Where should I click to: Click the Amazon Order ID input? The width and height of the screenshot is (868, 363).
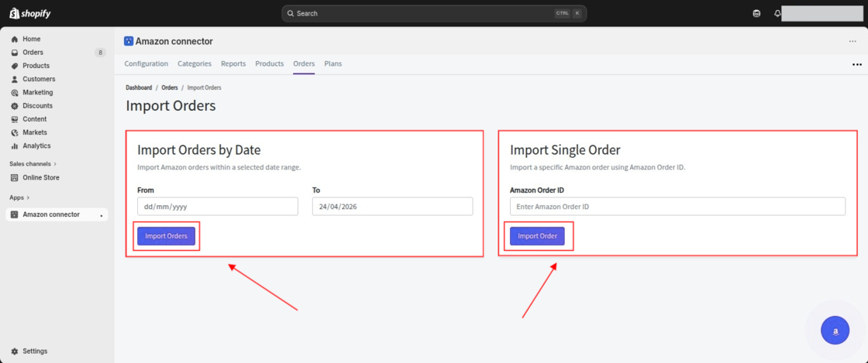[677, 207]
